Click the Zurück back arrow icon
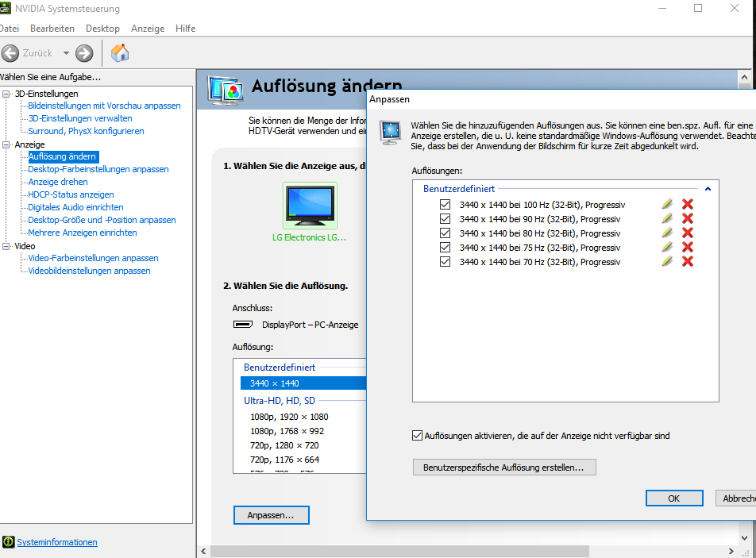The height and width of the screenshot is (558, 756). [x=10, y=53]
